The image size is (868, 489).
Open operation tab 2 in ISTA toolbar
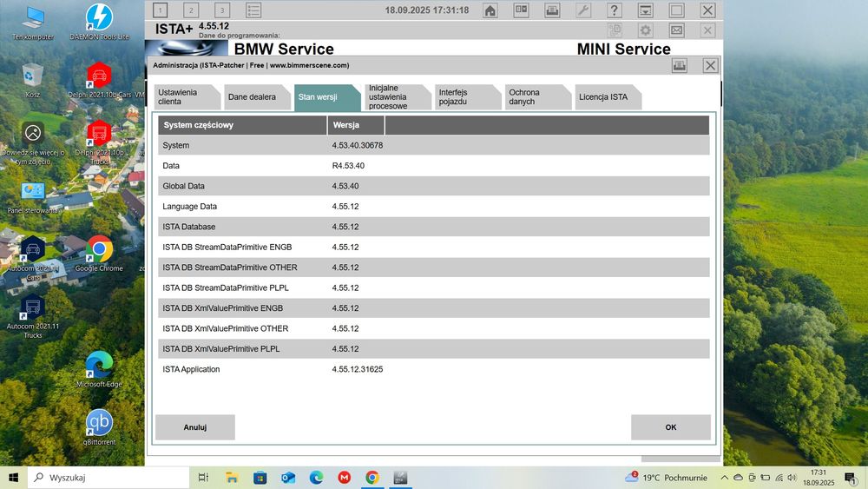click(191, 10)
